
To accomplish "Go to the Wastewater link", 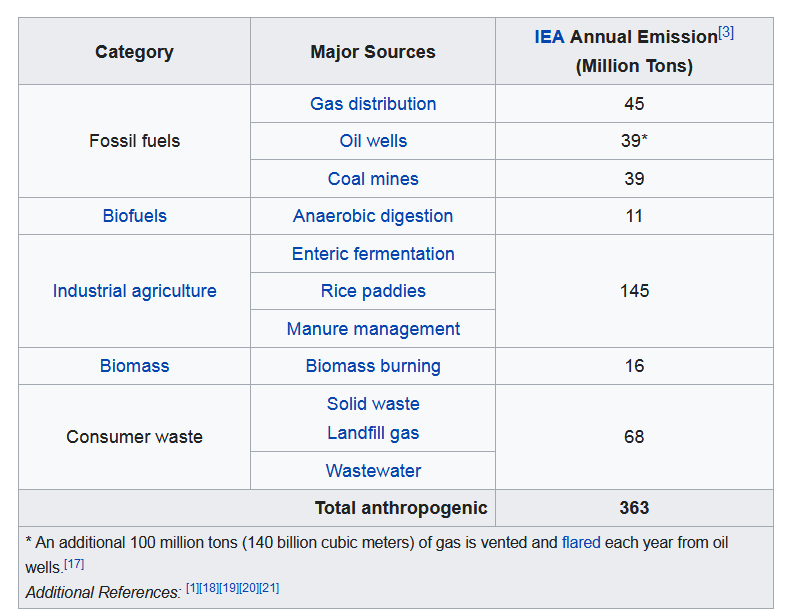I will [373, 471].
